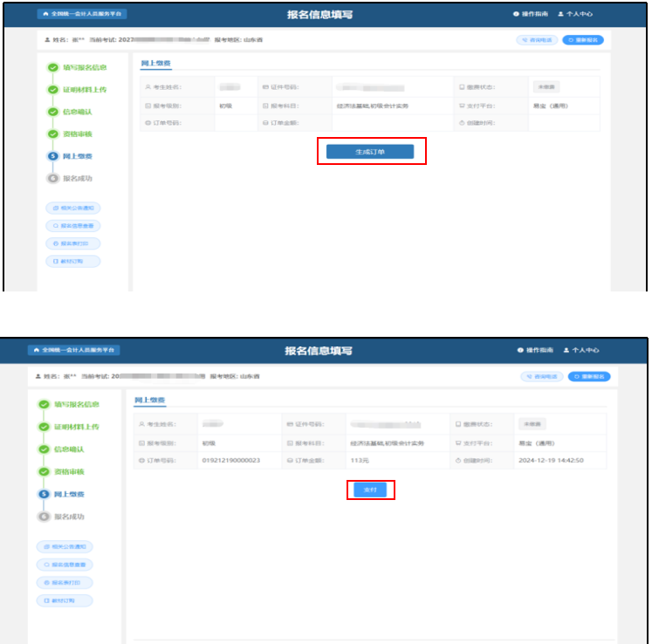Open 操作指南 help guide in upper header

530,15
